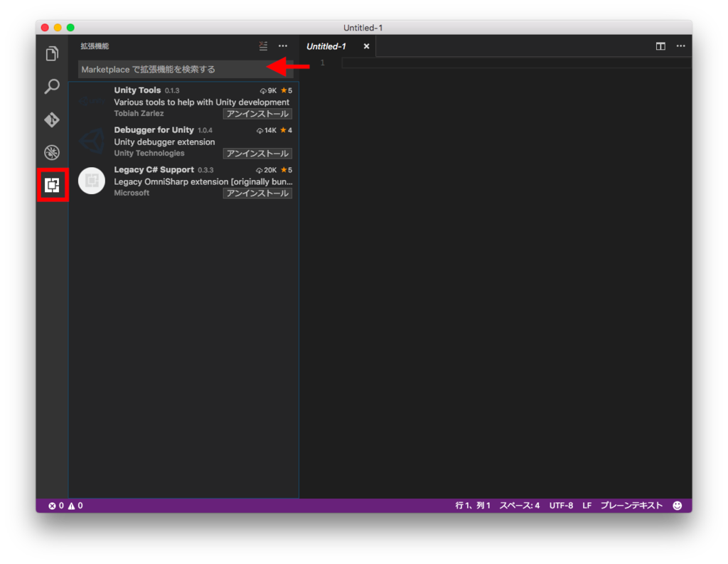Open extensions panel more actions menu
Viewport: 728px width, 564px height.
point(283,46)
